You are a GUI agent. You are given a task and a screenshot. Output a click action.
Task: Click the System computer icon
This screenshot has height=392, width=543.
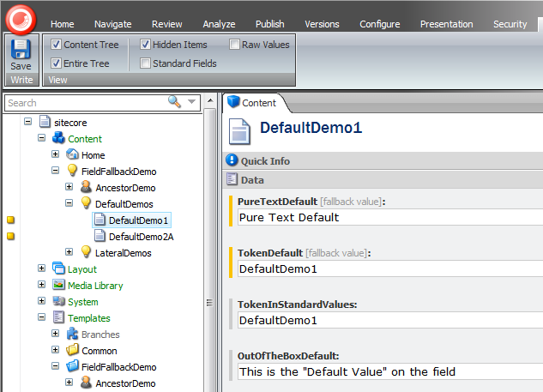pos(58,301)
